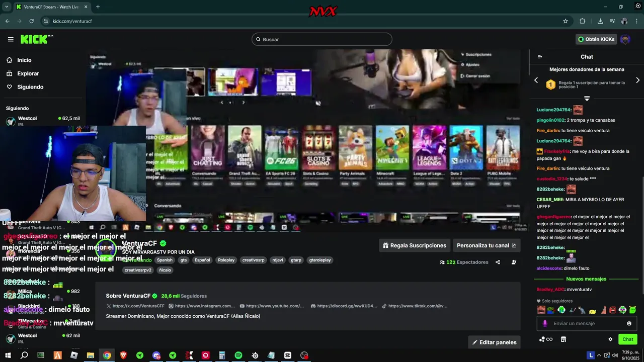Open chat settings gear icon

coord(610,339)
